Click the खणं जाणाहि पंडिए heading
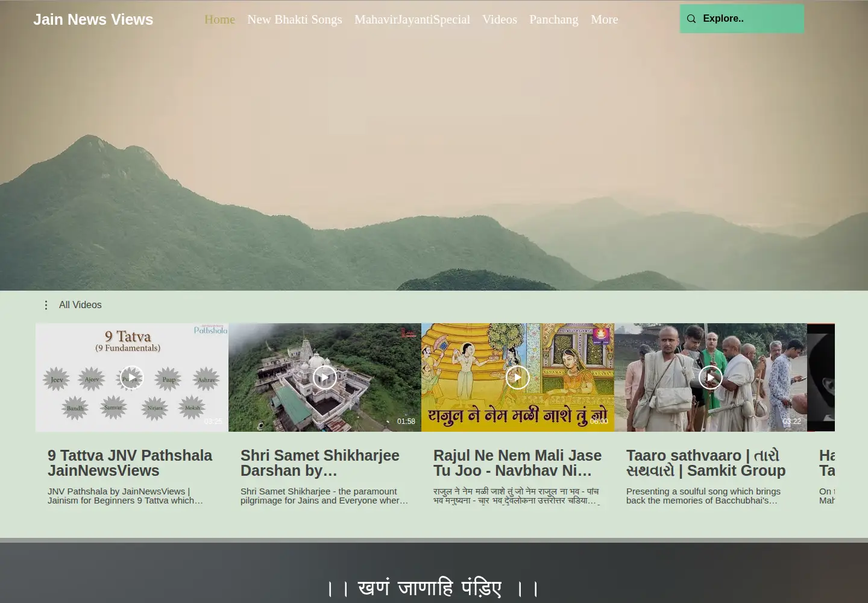 pos(433,588)
